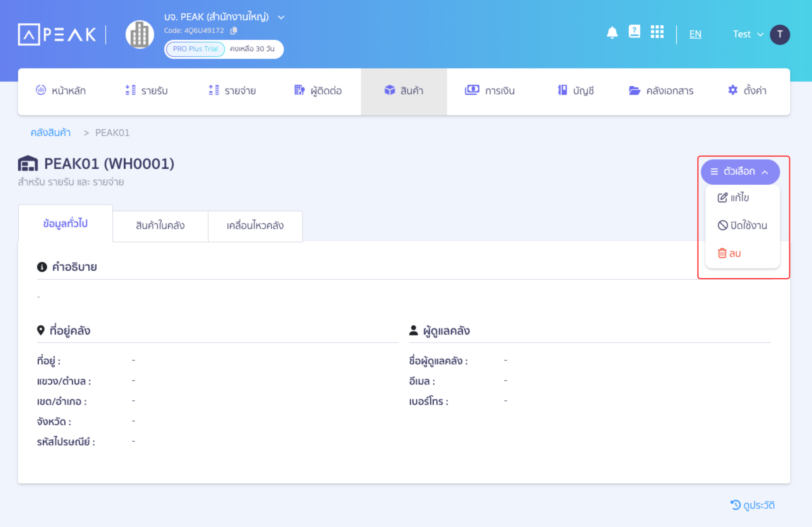Open the การเงิน menu
The image size is (812, 527).
(490, 91)
